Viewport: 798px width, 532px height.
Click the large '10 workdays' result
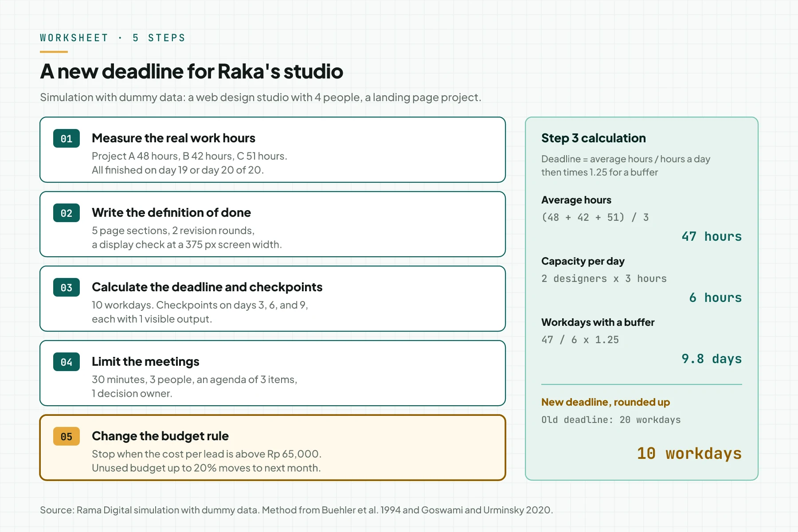[689, 454]
